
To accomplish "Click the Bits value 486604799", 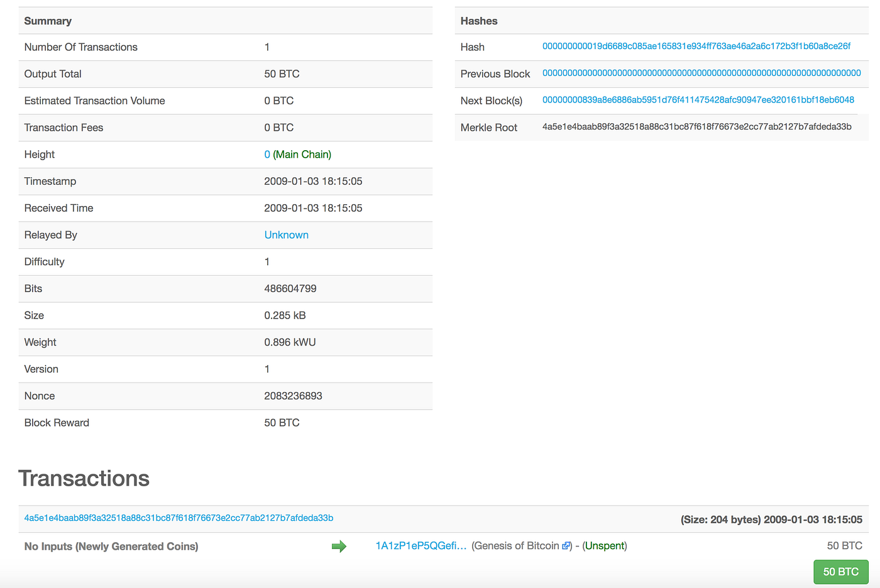I will click(x=290, y=289).
